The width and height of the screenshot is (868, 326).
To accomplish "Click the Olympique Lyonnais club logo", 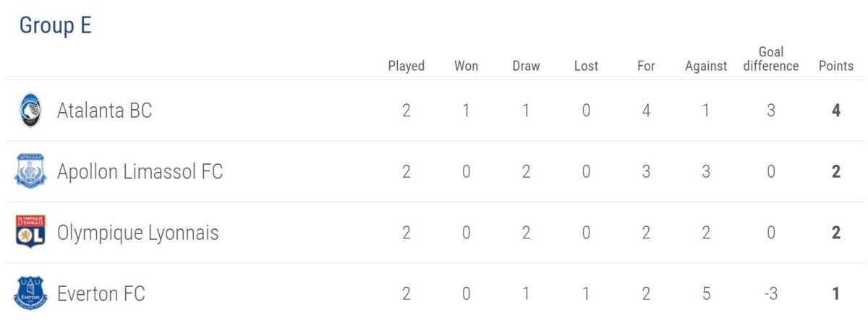I will click(30, 232).
